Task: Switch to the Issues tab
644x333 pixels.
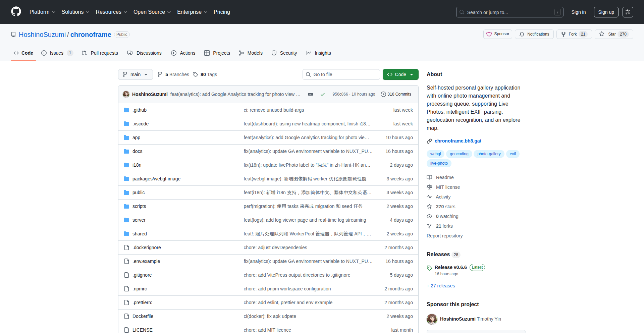Action: [x=56, y=53]
